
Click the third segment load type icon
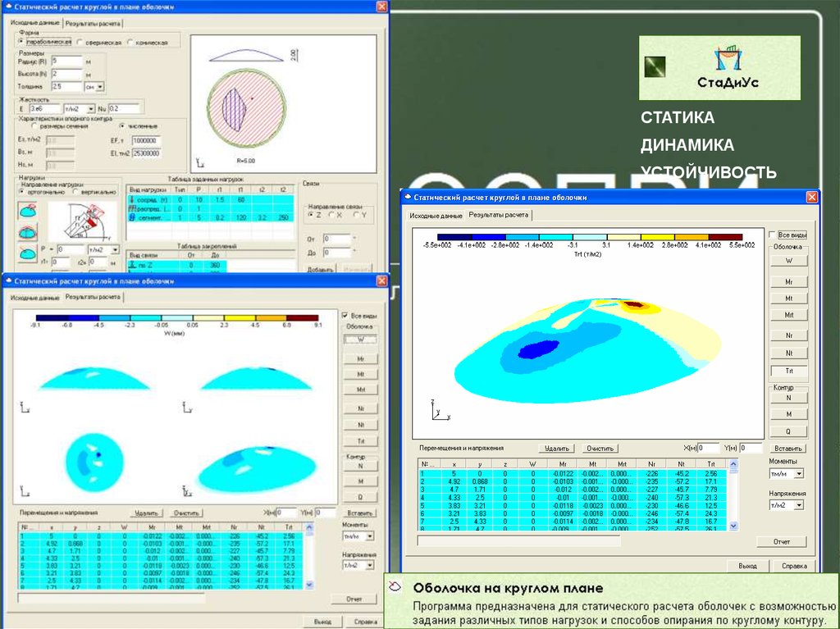coord(26,254)
